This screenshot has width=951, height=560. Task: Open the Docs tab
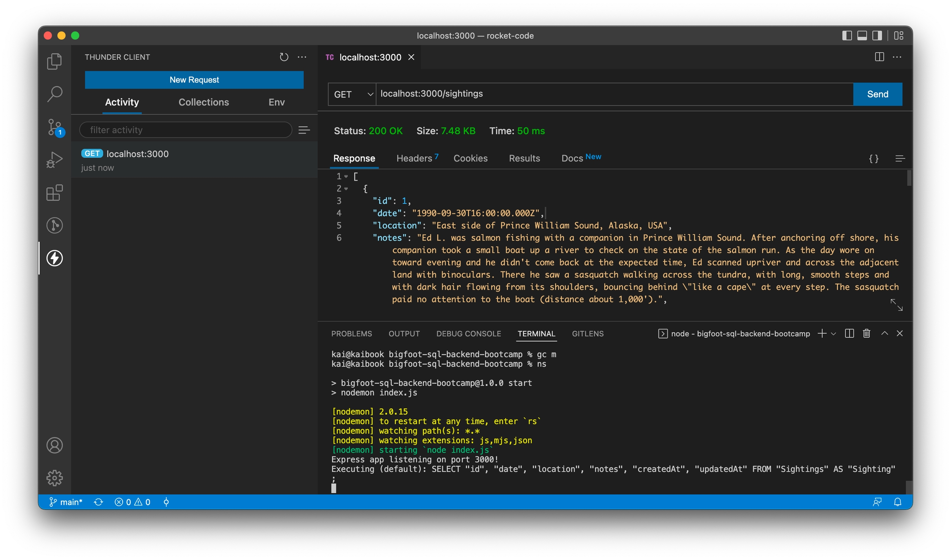(581, 158)
